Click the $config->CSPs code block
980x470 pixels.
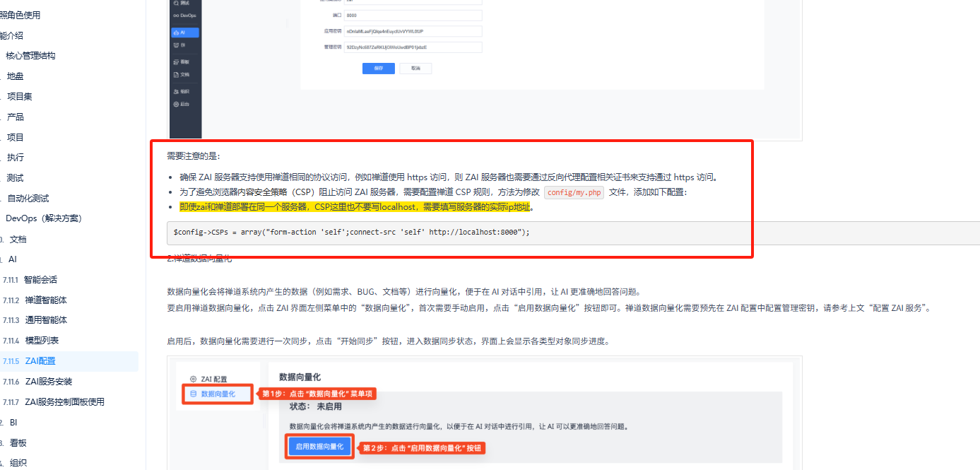[x=573, y=233]
